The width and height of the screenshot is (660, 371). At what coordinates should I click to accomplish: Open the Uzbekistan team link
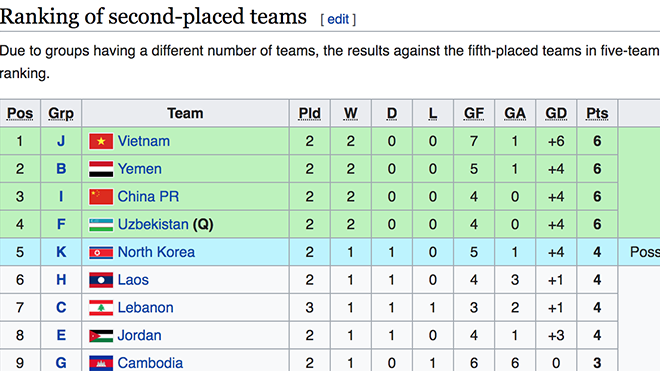pos(153,224)
